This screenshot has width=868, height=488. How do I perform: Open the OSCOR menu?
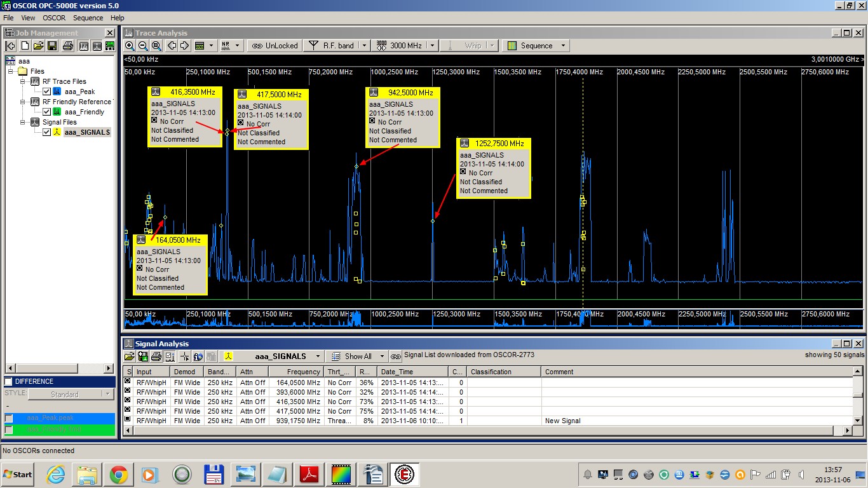click(54, 18)
